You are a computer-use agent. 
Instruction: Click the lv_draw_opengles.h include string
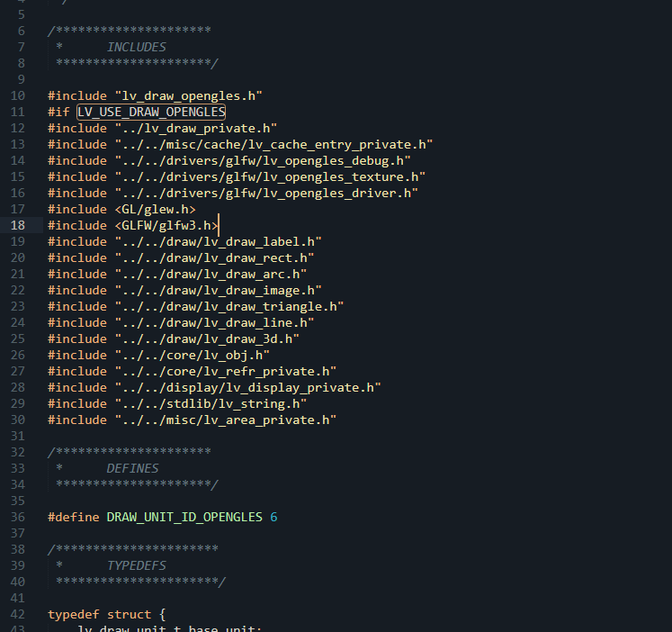pos(189,95)
